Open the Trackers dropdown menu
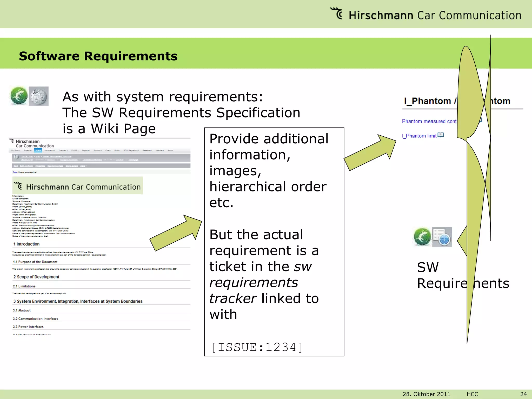Image resolution: width=532 pixels, height=399 pixels. 63,150
